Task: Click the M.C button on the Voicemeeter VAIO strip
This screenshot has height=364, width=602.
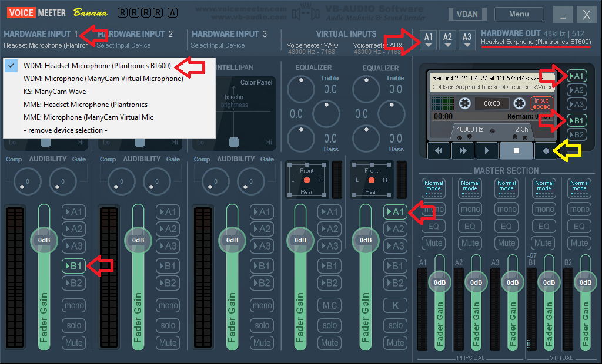Action: pyautogui.click(x=330, y=305)
